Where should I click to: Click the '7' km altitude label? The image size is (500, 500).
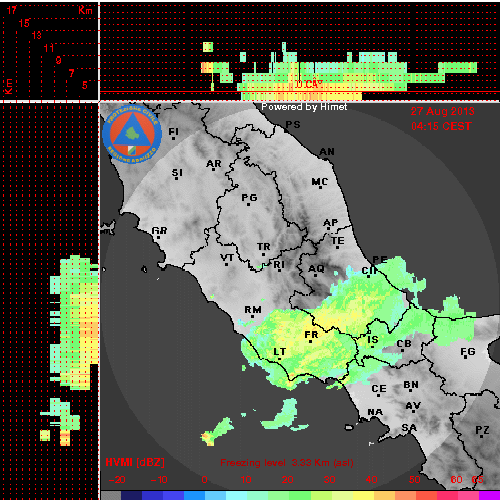[71, 73]
